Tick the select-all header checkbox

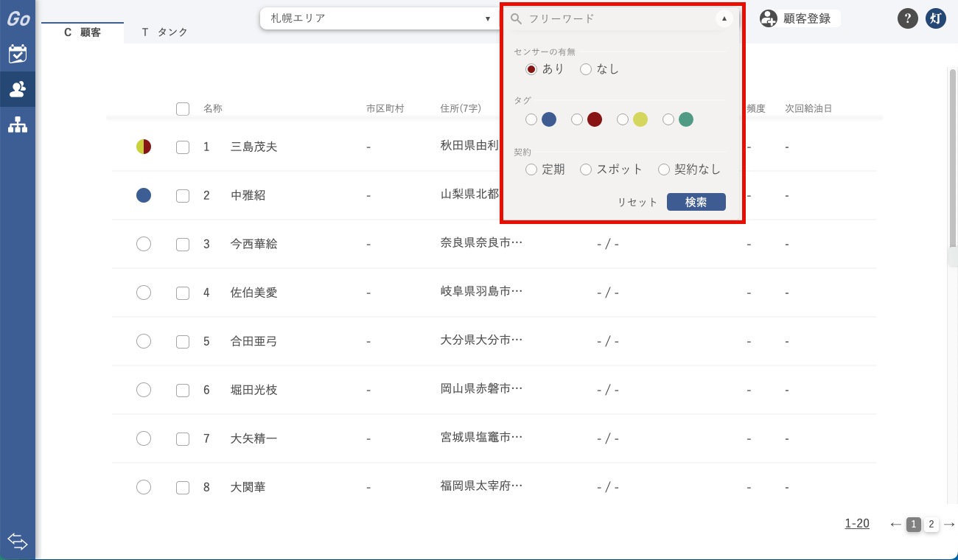(x=183, y=109)
